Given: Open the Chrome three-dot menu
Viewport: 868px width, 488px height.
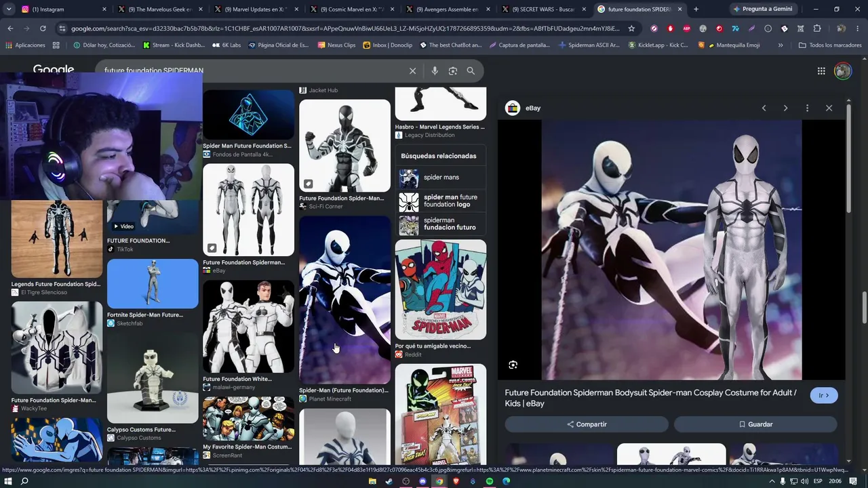Looking at the screenshot, I should tap(858, 28).
